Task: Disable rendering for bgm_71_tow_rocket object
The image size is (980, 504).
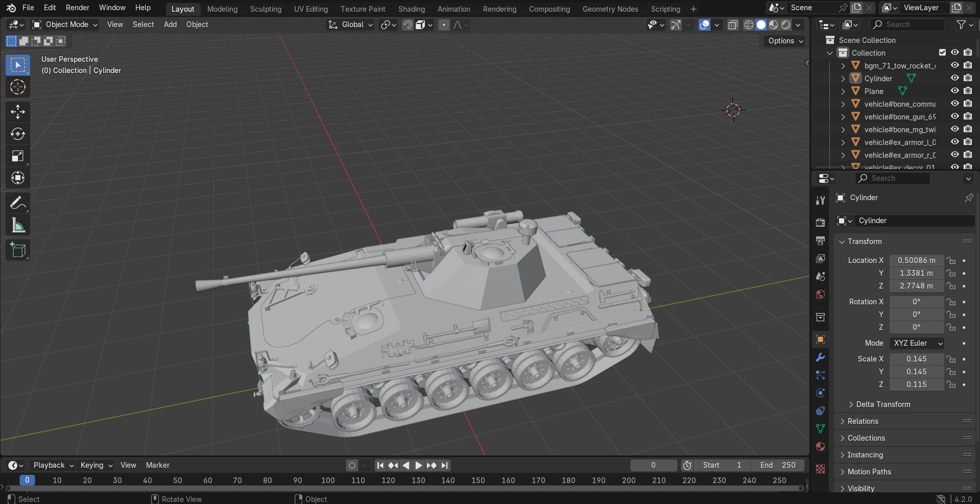Action: click(968, 65)
